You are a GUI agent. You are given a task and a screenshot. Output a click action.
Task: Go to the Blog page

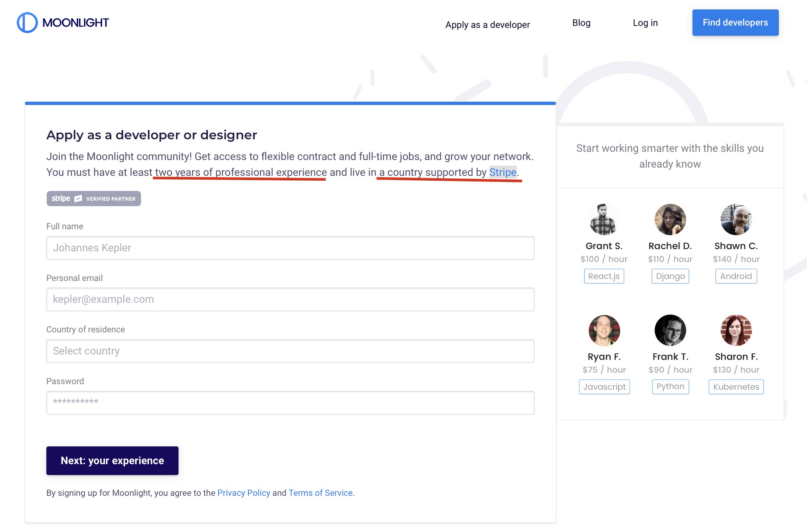pos(581,23)
